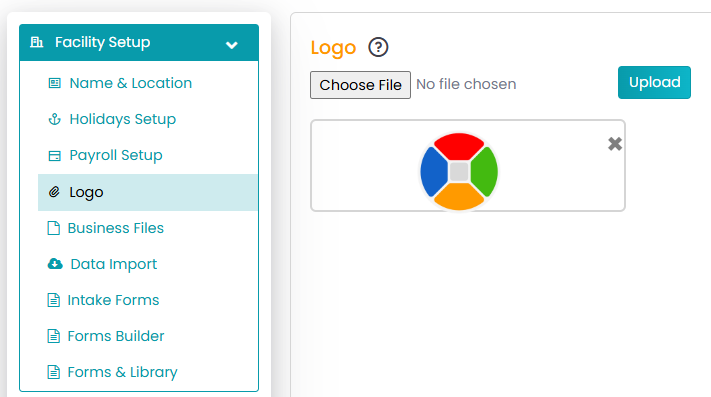711x397 pixels.
Task: Open Forms & Library from the sidebar
Action: coord(122,372)
